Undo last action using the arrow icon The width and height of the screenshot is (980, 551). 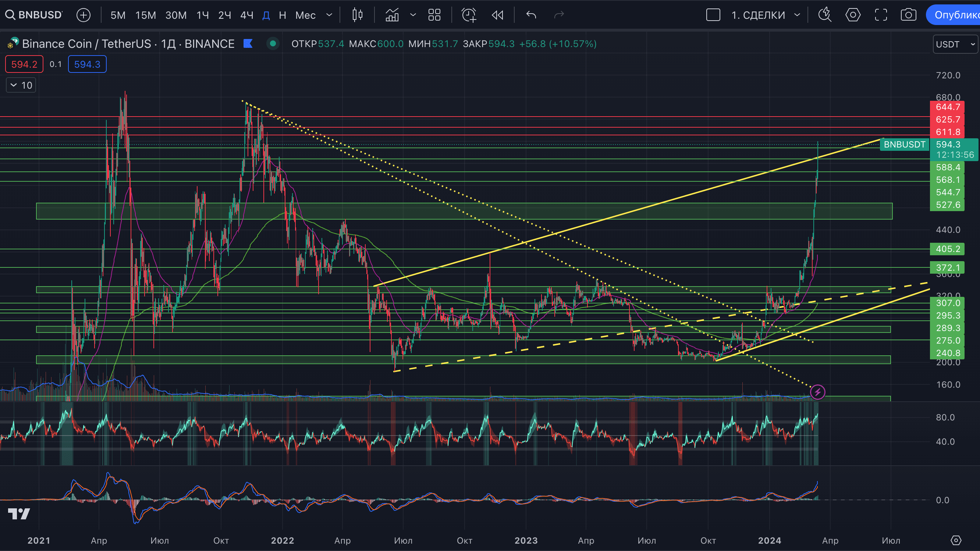click(531, 15)
